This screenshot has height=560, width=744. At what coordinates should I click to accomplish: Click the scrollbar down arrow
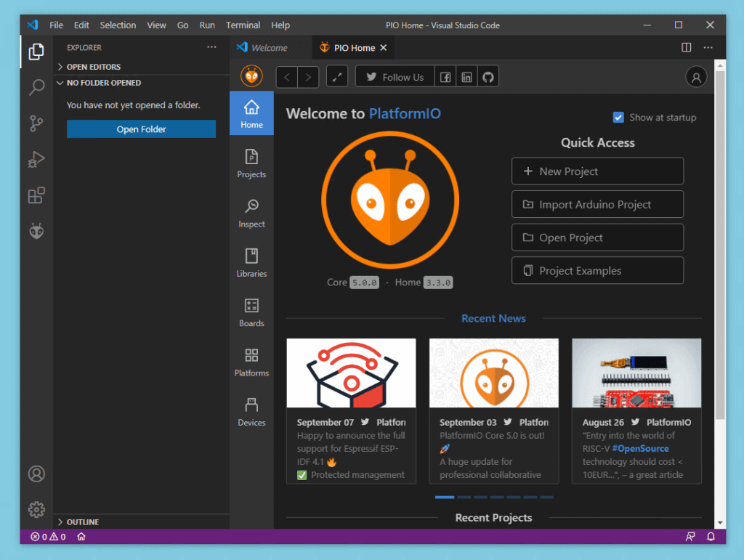pos(720,522)
